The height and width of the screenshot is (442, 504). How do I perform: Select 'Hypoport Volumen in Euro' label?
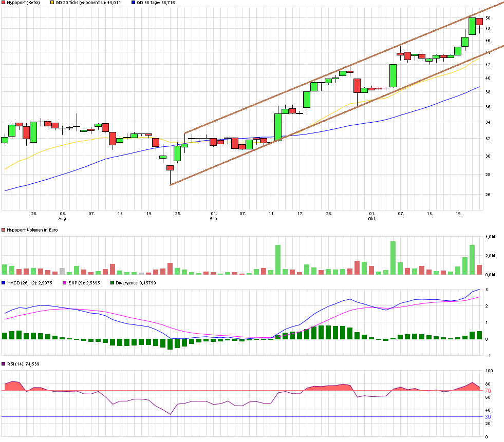tap(32, 230)
